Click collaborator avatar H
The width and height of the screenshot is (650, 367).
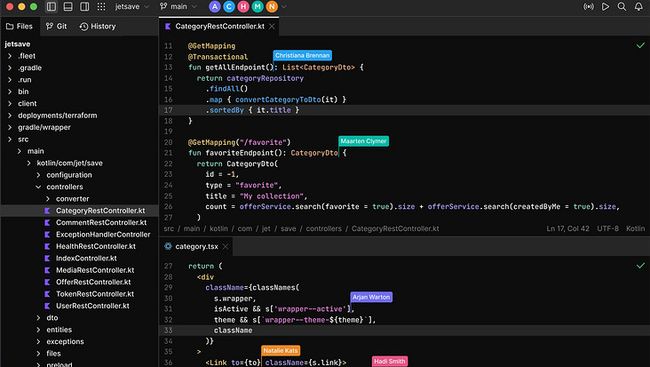(x=243, y=7)
